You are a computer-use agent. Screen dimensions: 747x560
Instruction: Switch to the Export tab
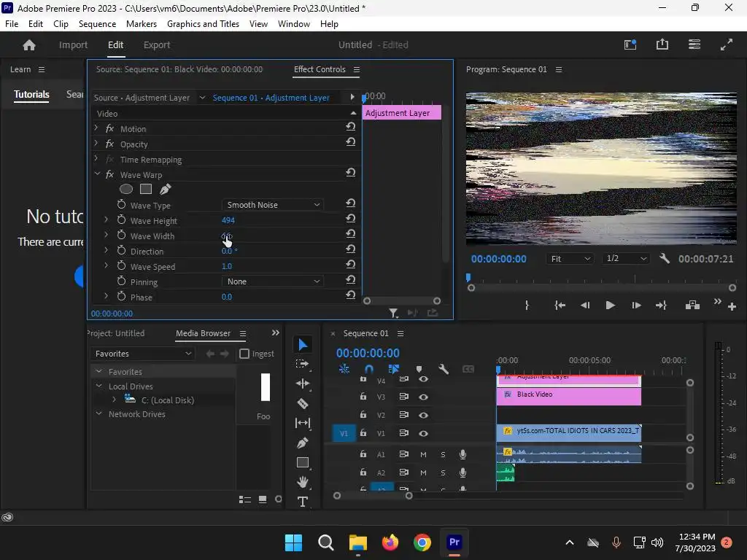coord(157,44)
